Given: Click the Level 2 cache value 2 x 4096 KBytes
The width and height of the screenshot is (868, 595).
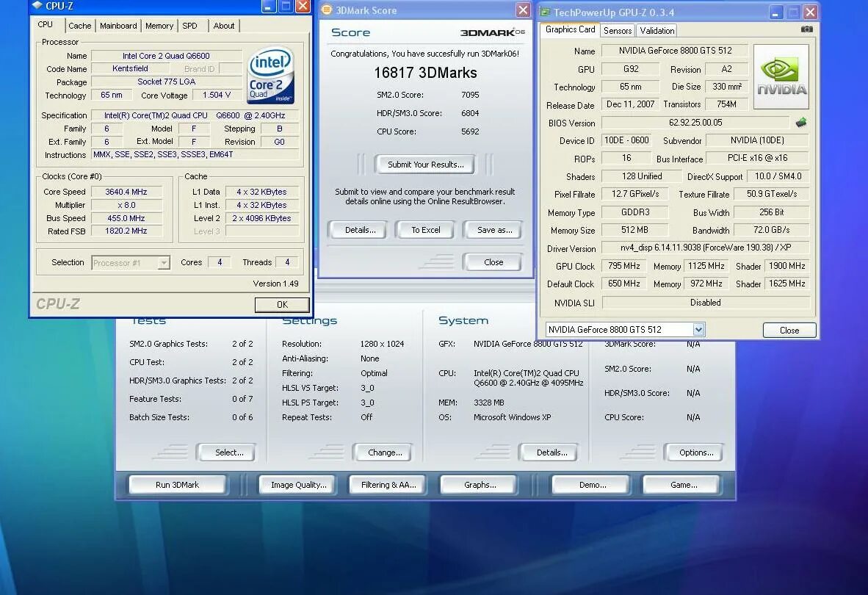Looking at the screenshot, I should click(261, 218).
